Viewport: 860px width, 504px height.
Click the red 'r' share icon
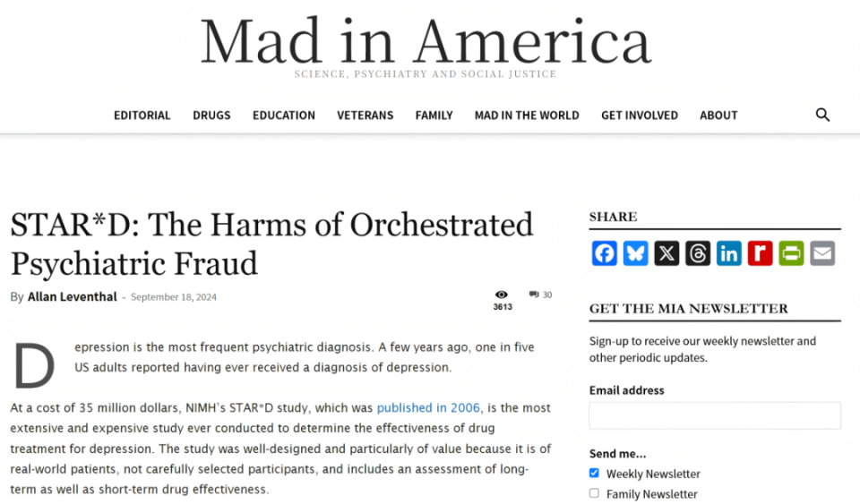(x=760, y=253)
